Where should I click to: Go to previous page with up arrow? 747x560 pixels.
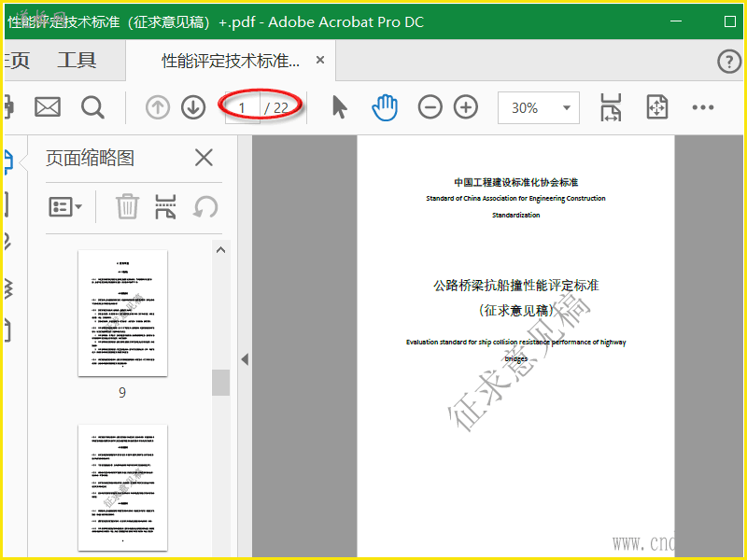click(x=158, y=107)
